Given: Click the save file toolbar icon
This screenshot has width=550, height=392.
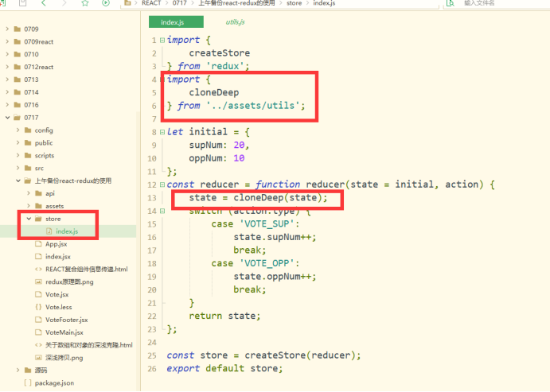Looking at the screenshot, I should point(23,3).
